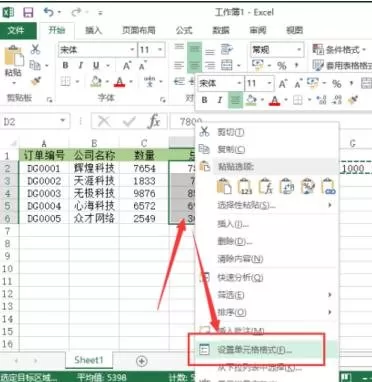Click the merge cells icon in ribbon
Screen dimensions: 372x382
(227, 65)
